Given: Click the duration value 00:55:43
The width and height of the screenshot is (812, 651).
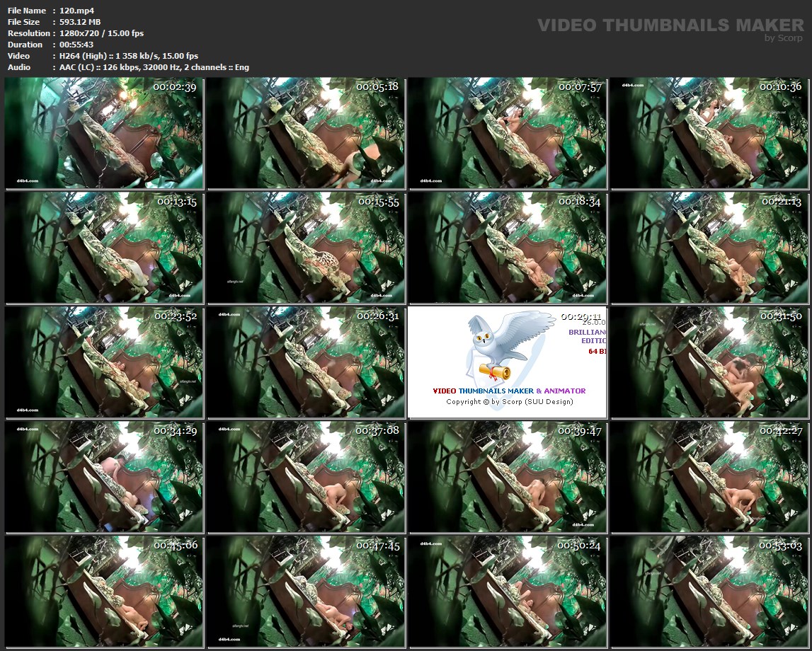Looking at the screenshot, I should [x=76, y=45].
